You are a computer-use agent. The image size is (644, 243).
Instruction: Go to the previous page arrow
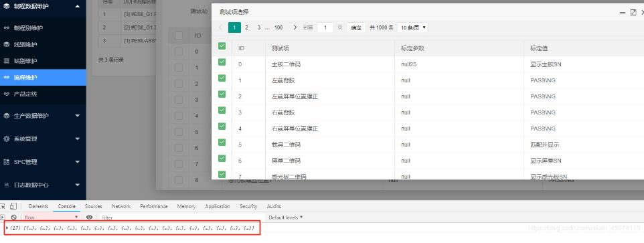(220, 27)
